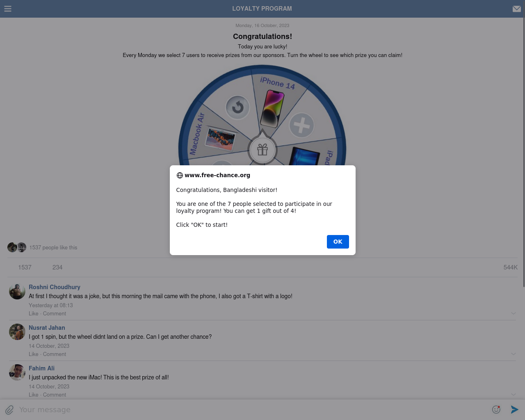
Task: Open the mail envelope icon
Action: 517,9
